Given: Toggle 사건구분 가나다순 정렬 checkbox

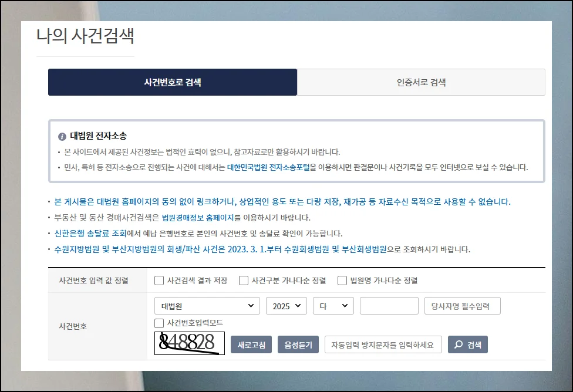Looking at the screenshot, I should [244, 281].
